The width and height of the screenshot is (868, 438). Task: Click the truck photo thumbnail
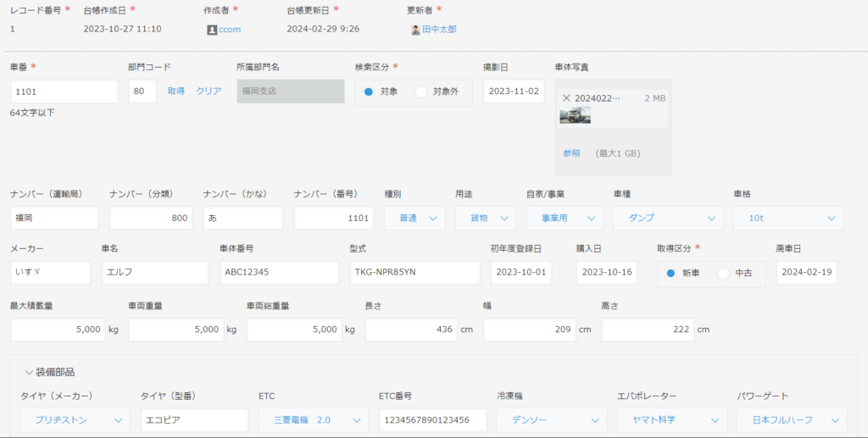click(x=575, y=115)
